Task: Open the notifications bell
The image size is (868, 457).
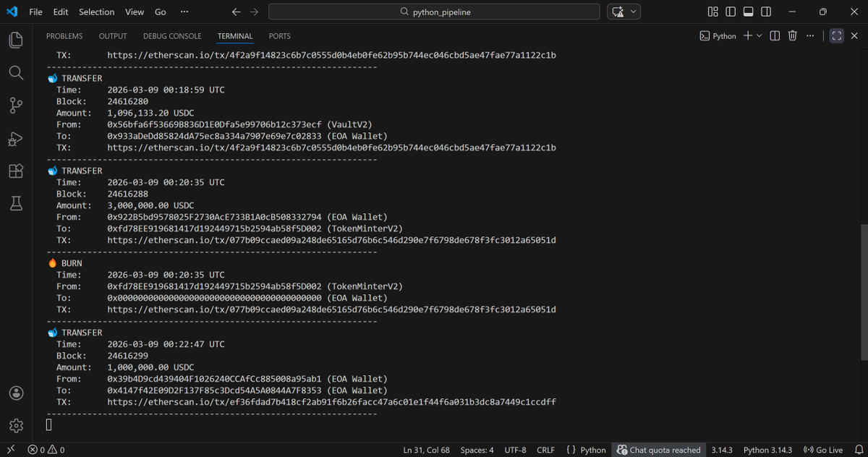Action: 859,450
